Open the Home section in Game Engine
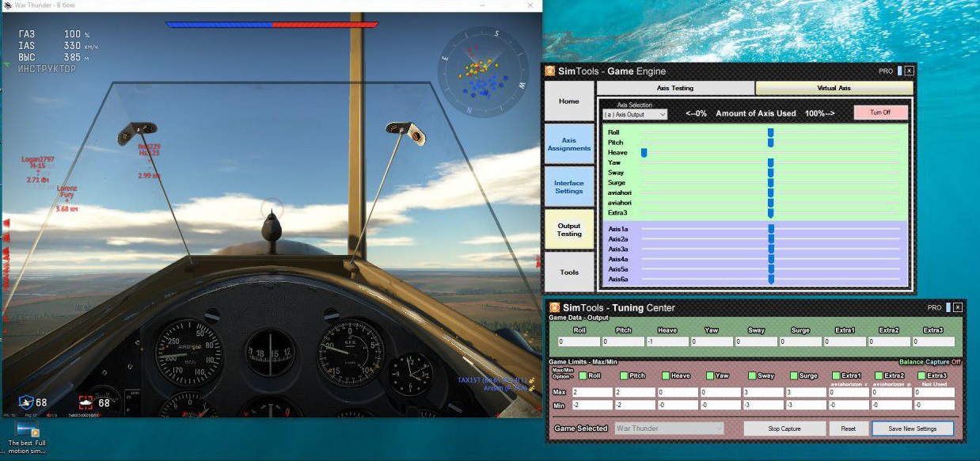This screenshot has width=980, height=461. (569, 101)
